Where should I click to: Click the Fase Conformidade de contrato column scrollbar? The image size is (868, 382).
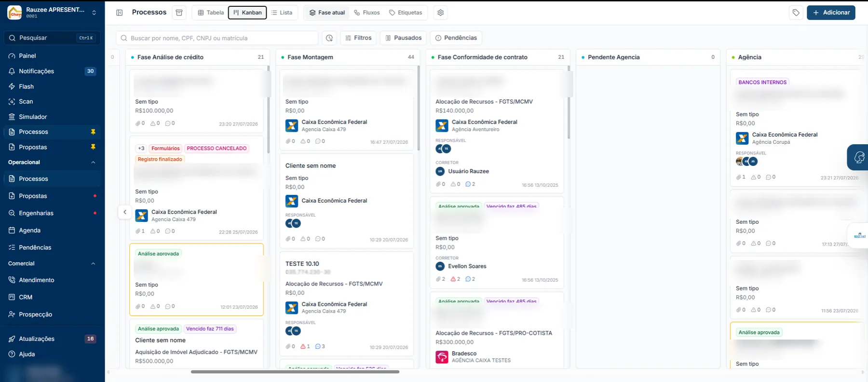(569, 102)
